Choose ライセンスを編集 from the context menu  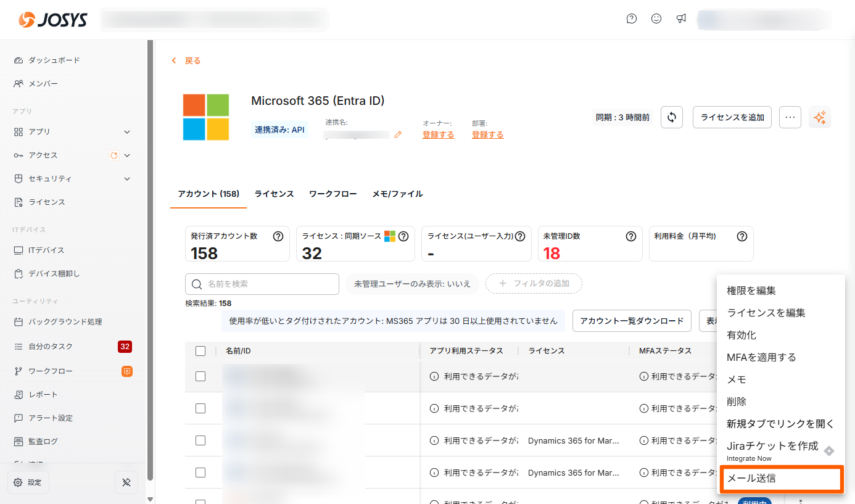(x=781, y=313)
